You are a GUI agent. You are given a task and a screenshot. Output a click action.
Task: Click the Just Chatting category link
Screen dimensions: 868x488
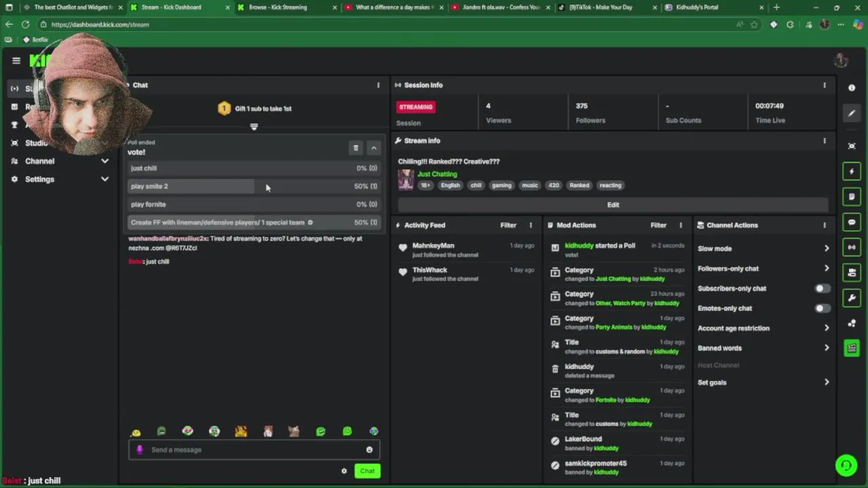click(437, 174)
